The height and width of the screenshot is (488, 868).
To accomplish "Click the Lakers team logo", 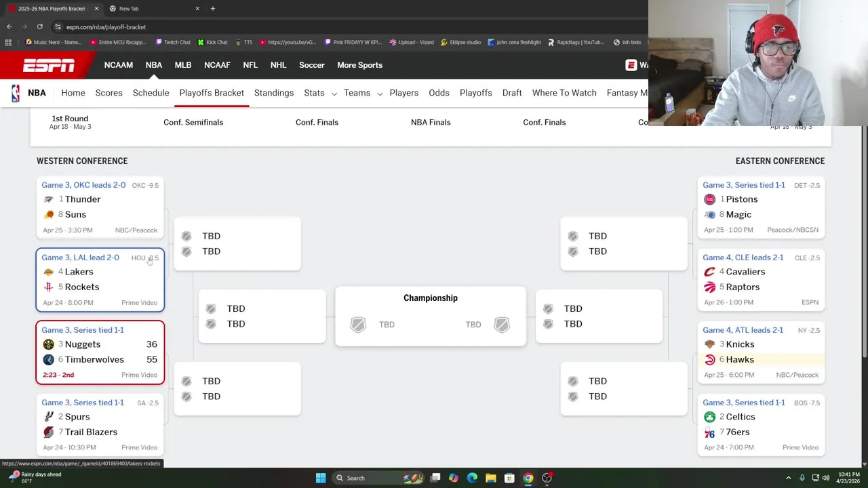I will click(x=48, y=272).
